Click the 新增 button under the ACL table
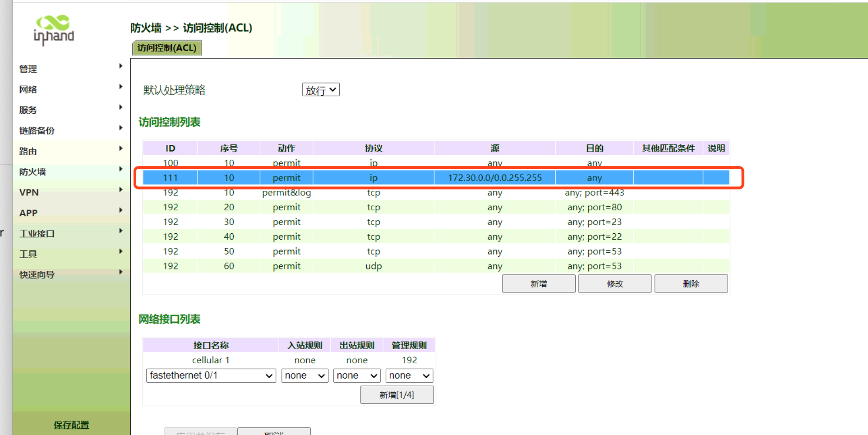868x435 pixels. pos(538,284)
